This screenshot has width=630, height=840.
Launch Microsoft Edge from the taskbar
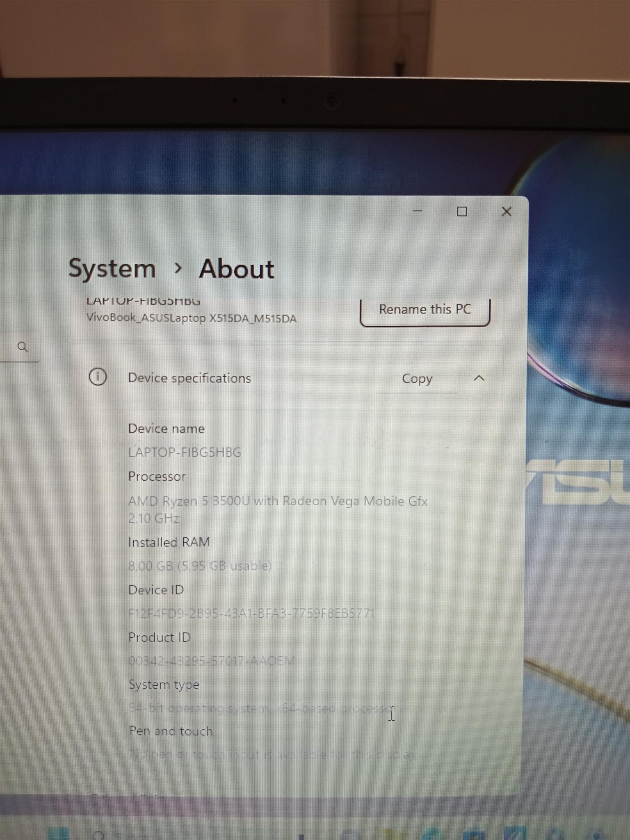[x=433, y=834]
